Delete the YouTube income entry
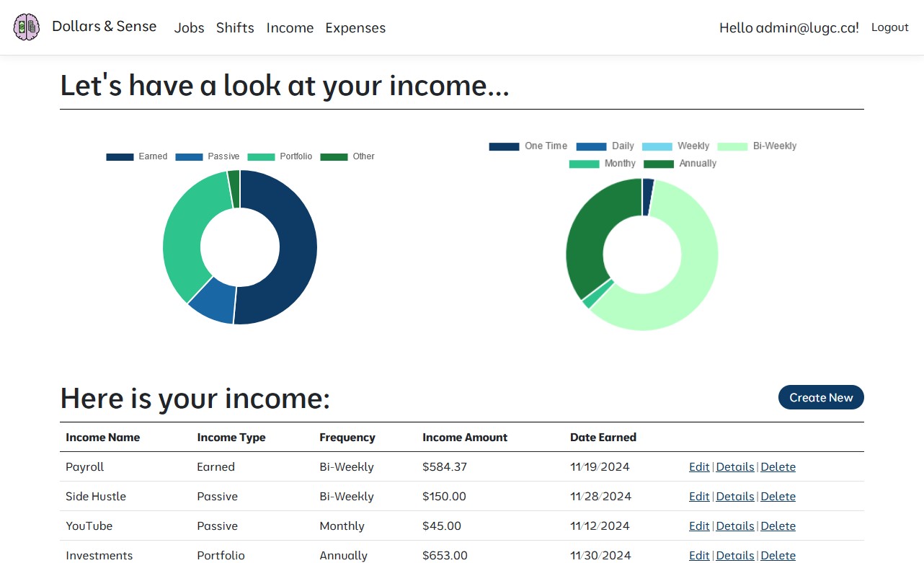Image resolution: width=924 pixels, height=563 pixels. [778, 526]
